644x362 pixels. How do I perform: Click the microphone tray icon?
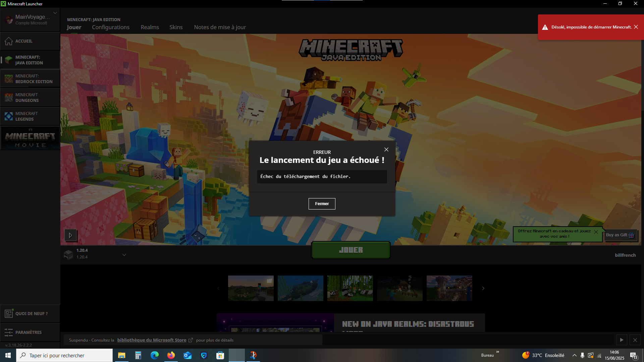tap(583, 355)
